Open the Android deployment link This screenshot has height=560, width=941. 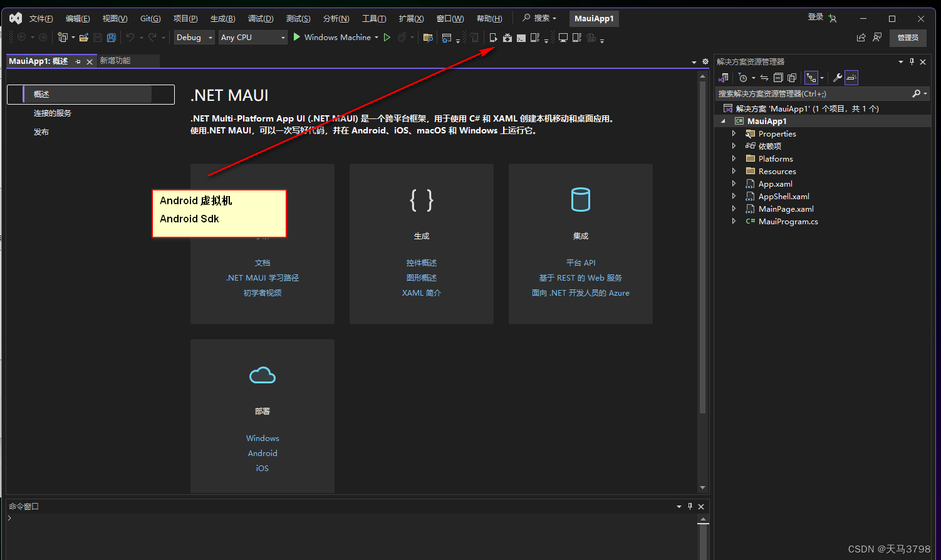(263, 454)
